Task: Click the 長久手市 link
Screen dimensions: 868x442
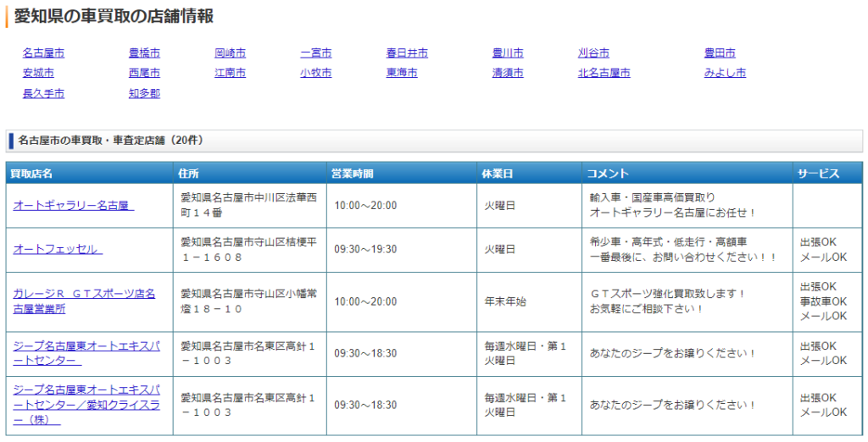Action: pyautogui.click(x=43, y=94)
